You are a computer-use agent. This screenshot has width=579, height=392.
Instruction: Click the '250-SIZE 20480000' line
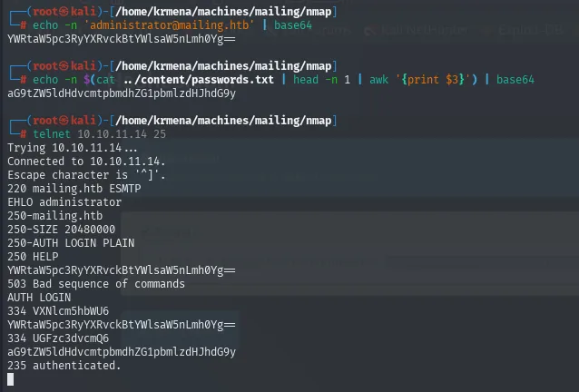pos(62,230)
